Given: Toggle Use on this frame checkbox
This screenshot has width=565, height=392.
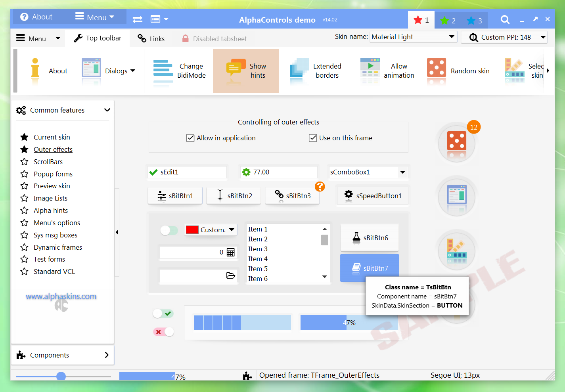Looking at the screenshot, I should [313, 138].
